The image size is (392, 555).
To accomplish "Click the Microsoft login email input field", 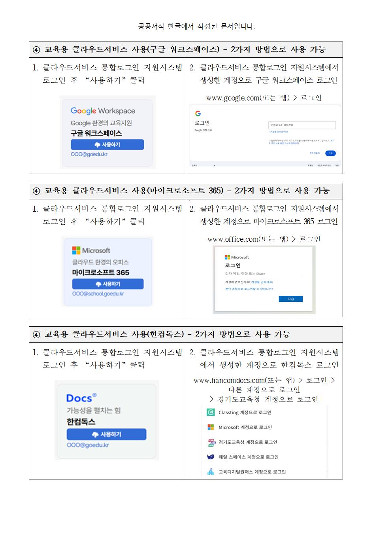I will tap(264, 274).
